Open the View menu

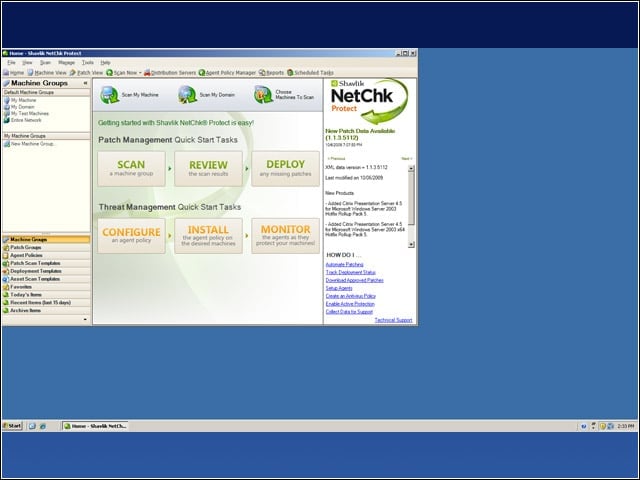pos(27,62)
